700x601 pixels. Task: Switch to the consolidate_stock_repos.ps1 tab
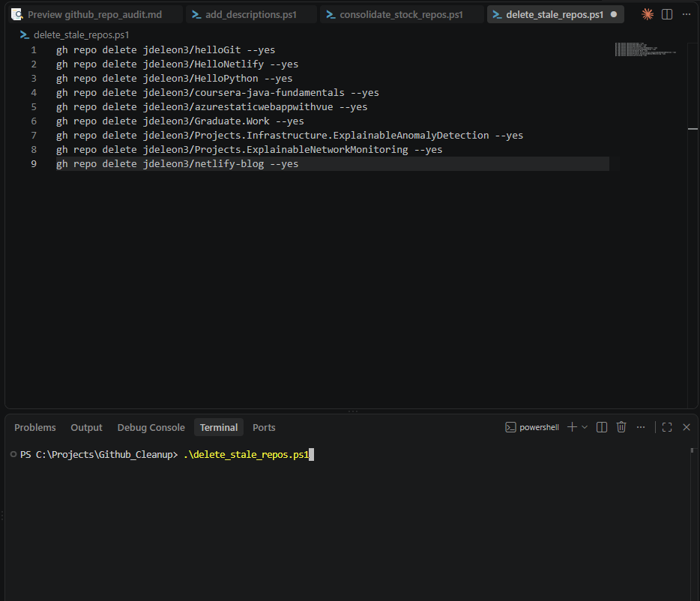(402, 15)
